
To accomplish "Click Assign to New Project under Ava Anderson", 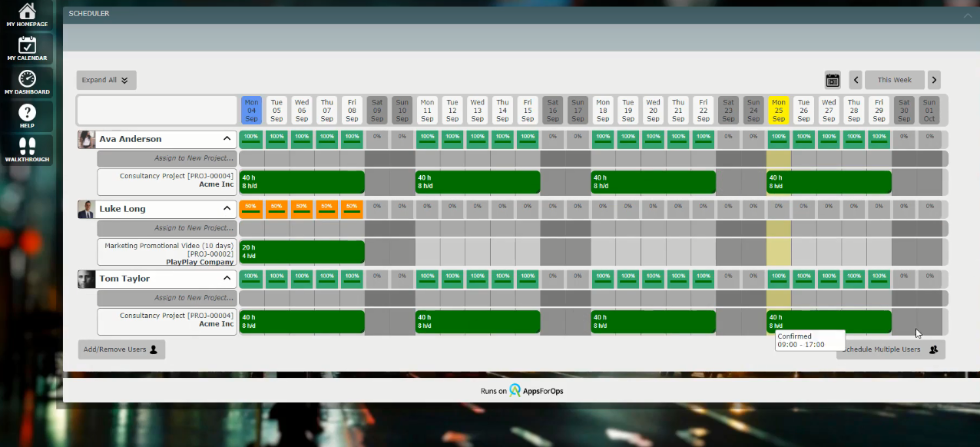I will click(x=167, y=158).
